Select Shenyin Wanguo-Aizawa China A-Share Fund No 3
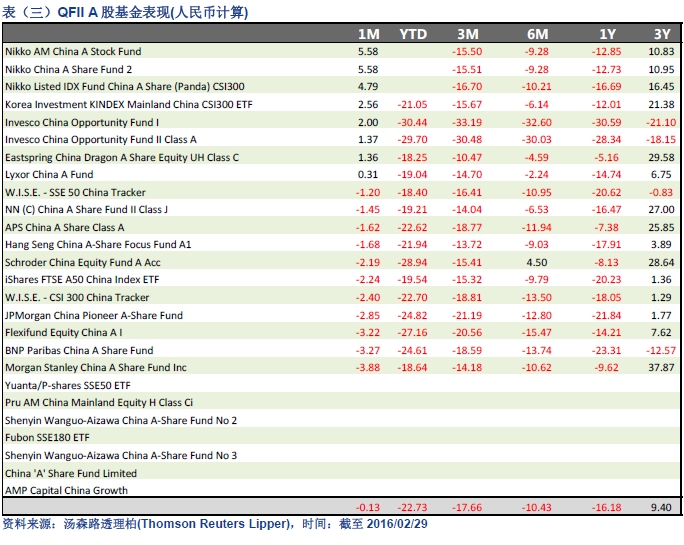 (121, 456)
